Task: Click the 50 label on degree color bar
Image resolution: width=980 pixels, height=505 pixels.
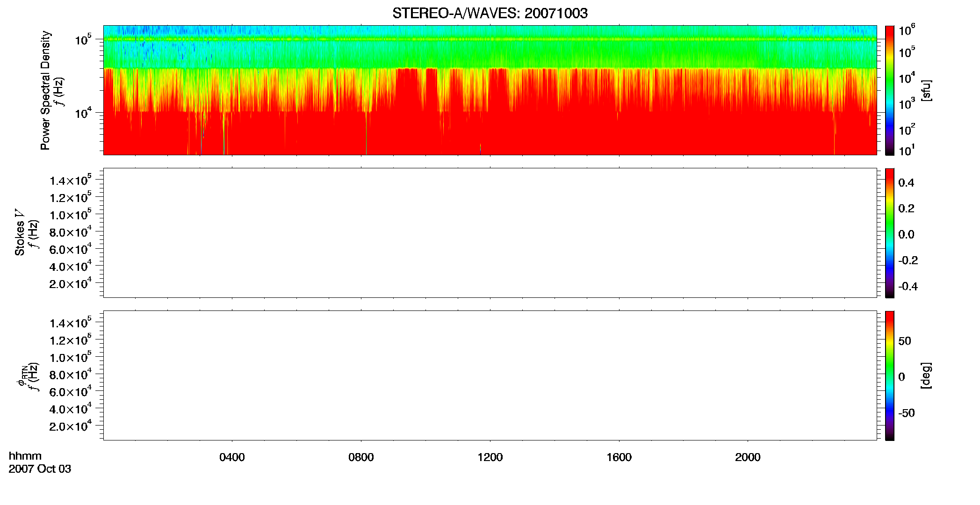Action: [x=905, y=341]
